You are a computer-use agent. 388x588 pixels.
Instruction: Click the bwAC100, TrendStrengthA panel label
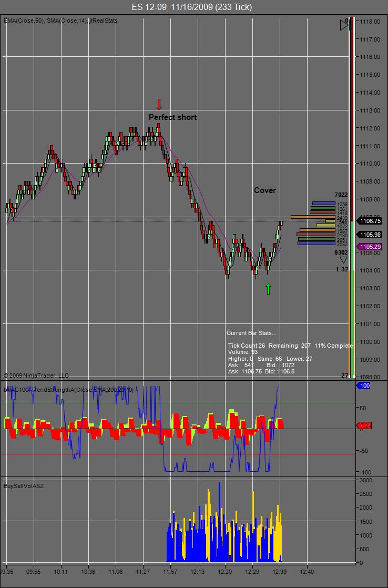click(x=68, y=390)
